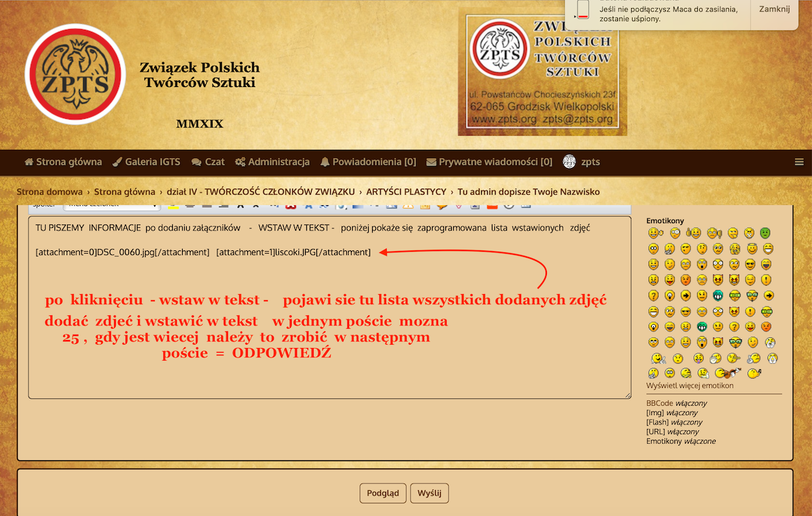Open the zpts user account menu
This screenshot has height=516, width=812.
581,162
